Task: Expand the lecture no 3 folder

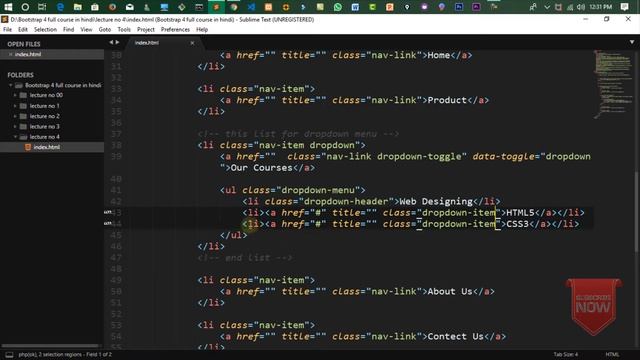Action: (x=15, y=127)
